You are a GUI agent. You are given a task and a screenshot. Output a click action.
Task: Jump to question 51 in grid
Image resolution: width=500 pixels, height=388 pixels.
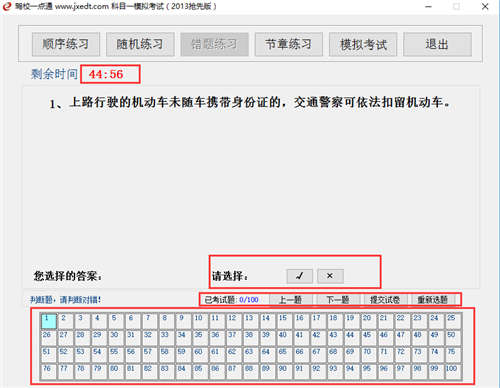49,355
